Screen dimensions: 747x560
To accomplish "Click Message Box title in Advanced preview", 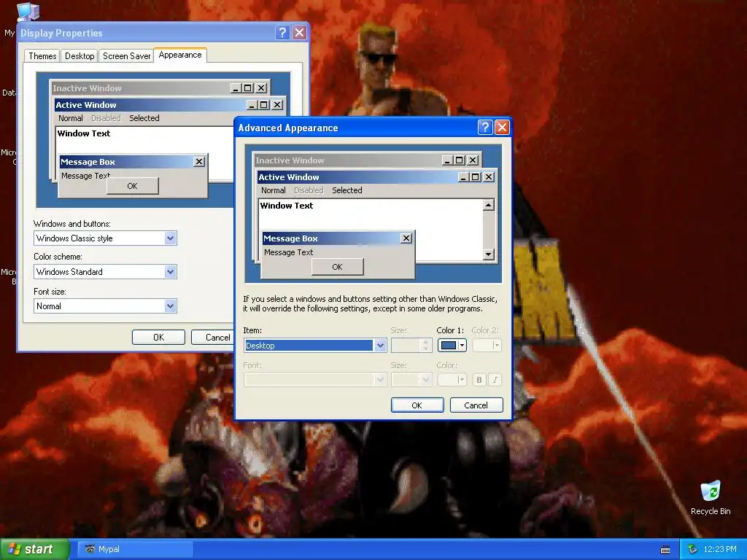I will point(290,238).
